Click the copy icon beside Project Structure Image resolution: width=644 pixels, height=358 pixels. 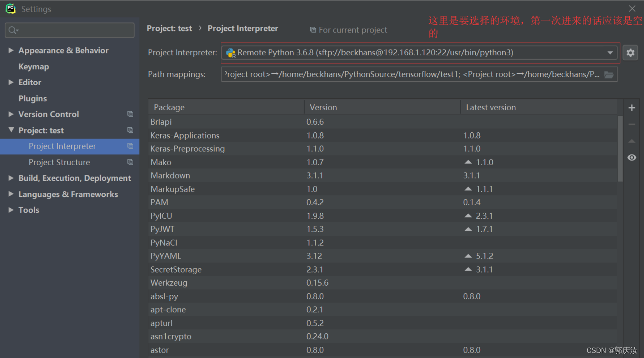point(130,162)
